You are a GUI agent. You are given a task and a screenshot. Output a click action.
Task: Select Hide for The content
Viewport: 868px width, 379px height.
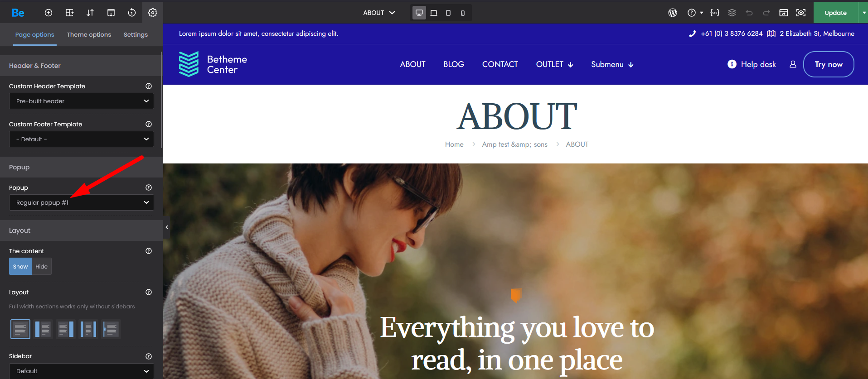(x=42, y=266)
